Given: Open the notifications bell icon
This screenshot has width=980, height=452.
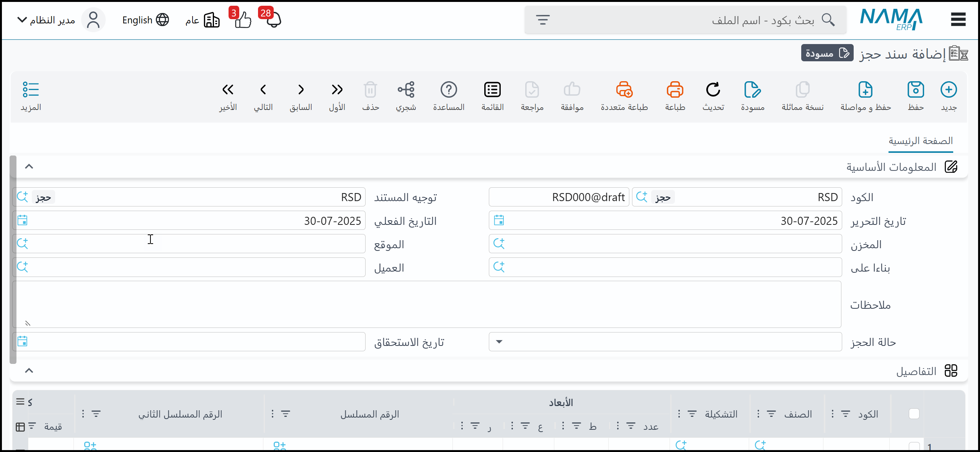Looking at the screenshot, I should pos(273,20).
